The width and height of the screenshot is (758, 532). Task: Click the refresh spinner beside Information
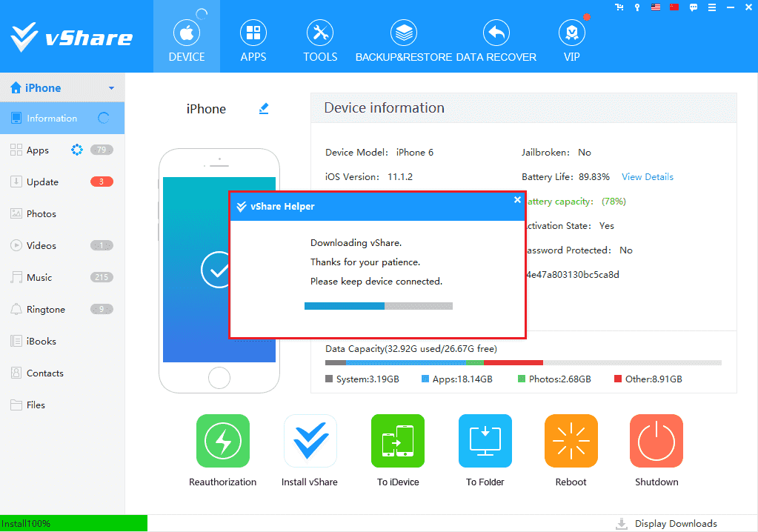click(x=104, y=118)
